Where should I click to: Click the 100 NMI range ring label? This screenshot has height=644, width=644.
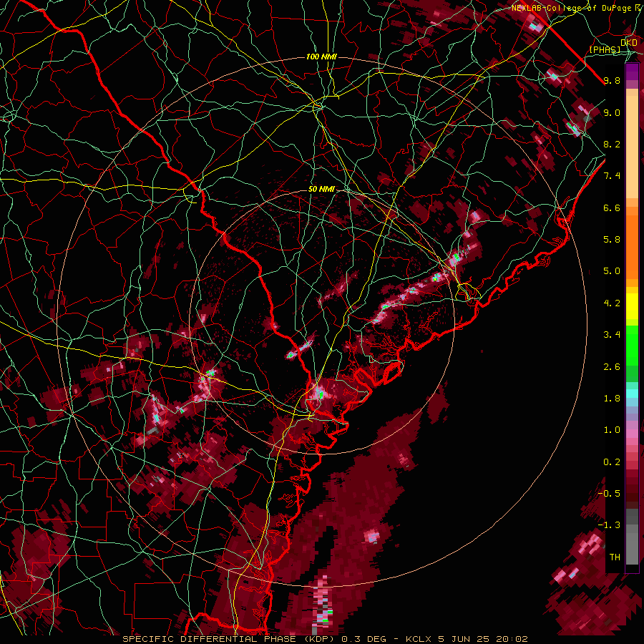(321, 57)
